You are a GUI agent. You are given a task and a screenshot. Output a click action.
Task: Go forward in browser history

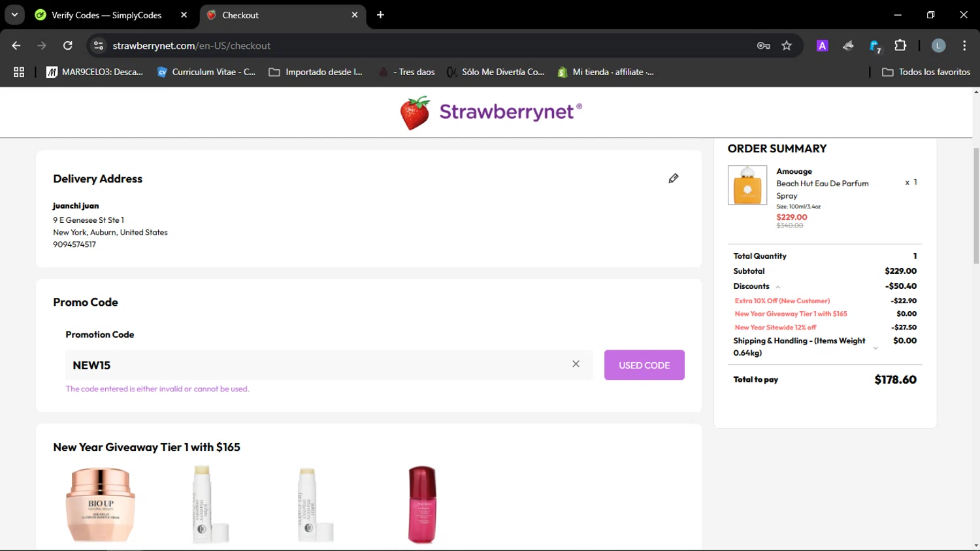[42, 46]
